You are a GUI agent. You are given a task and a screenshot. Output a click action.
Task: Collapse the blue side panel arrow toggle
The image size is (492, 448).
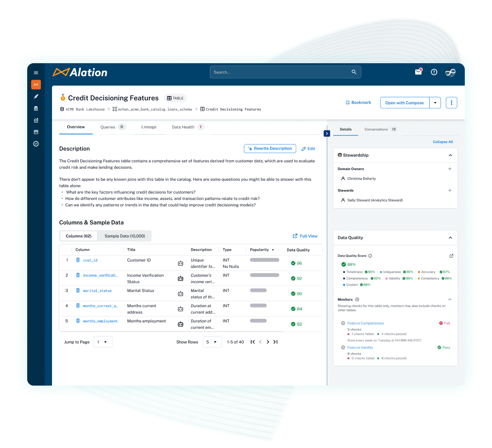tap(327, 134)
